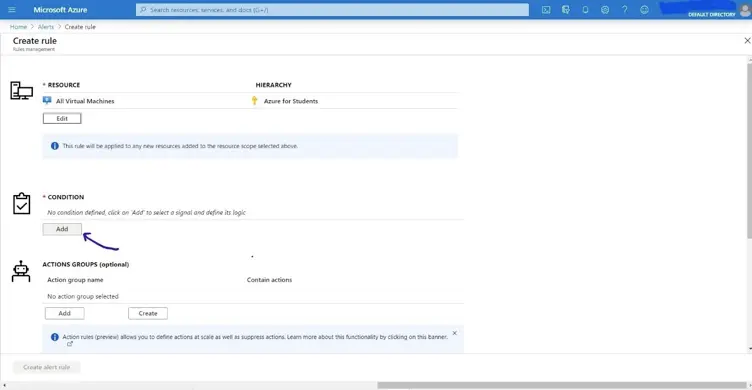This screenshot has width=752, height=390.
Task: Add a condition to the rule
Action: click(62, 229)
